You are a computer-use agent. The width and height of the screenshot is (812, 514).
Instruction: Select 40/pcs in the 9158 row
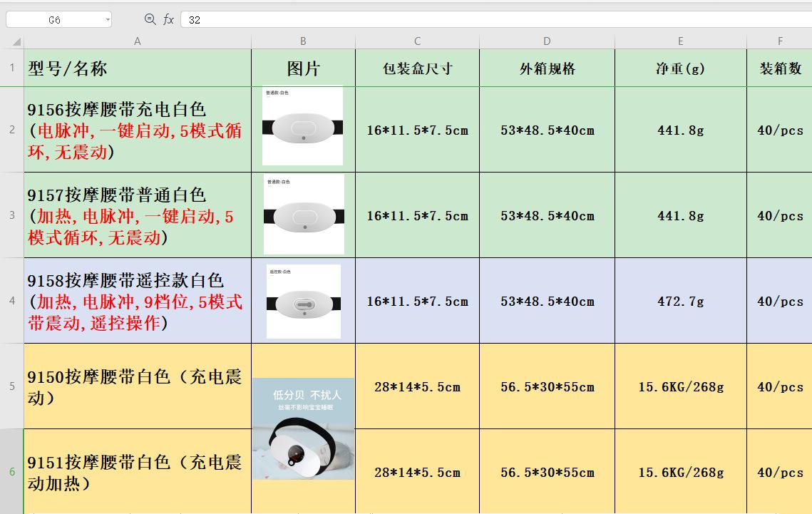point(779,300)
